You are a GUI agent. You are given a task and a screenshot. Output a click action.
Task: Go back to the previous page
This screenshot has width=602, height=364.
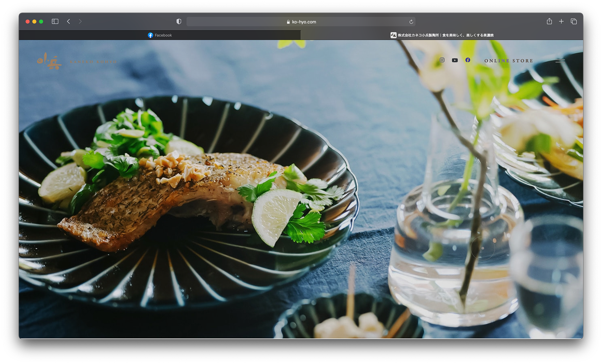pyautogui.click(x=68, y=21)
